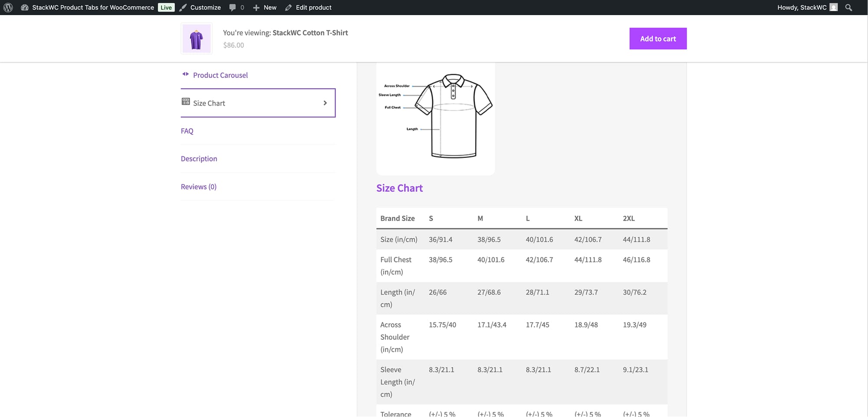
Task: Open the comments bubble icon
Action: click(233, 7)
